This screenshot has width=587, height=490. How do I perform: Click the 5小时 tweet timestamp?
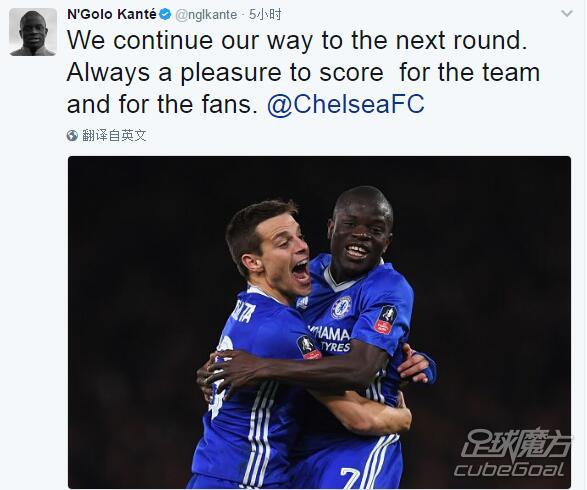coord(265,15)
